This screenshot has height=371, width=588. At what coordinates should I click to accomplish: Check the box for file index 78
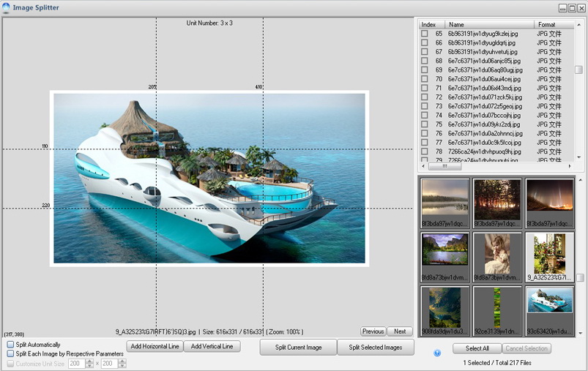point(425,151)
